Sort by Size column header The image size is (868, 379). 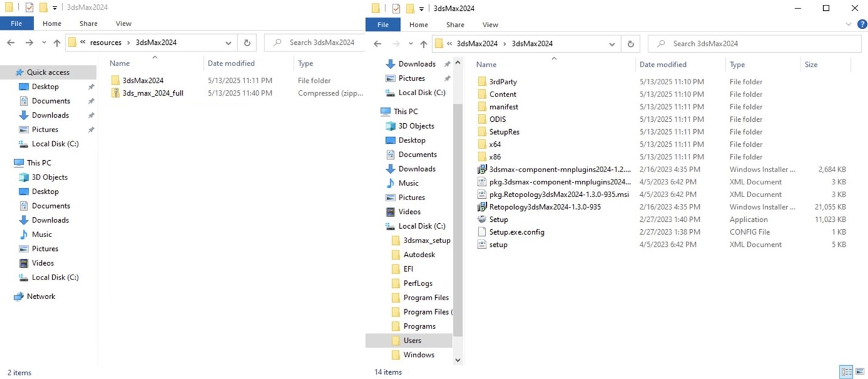point(810,64)
